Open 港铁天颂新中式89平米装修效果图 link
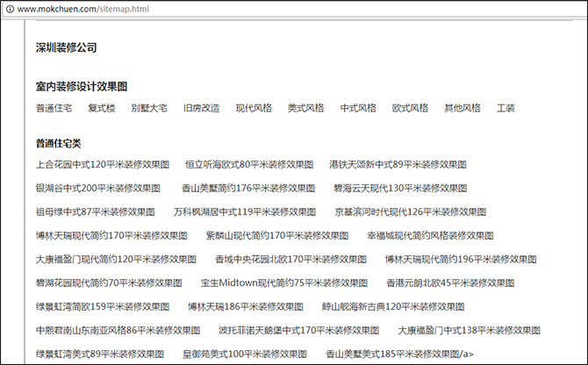This screenshot has height=365, width=588. pyautogui.click(x=398, y=164)
